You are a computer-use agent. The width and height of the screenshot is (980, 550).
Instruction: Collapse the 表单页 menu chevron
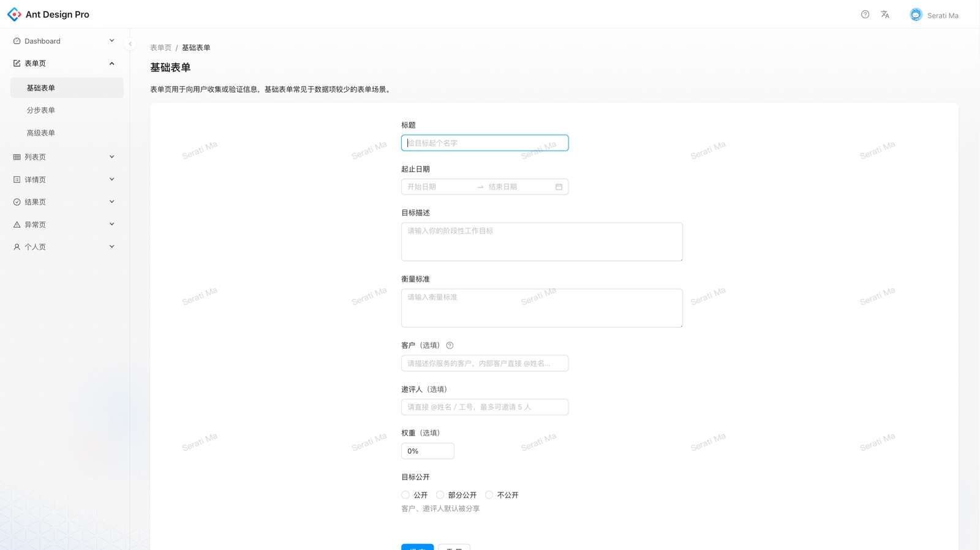coord(111,63)
